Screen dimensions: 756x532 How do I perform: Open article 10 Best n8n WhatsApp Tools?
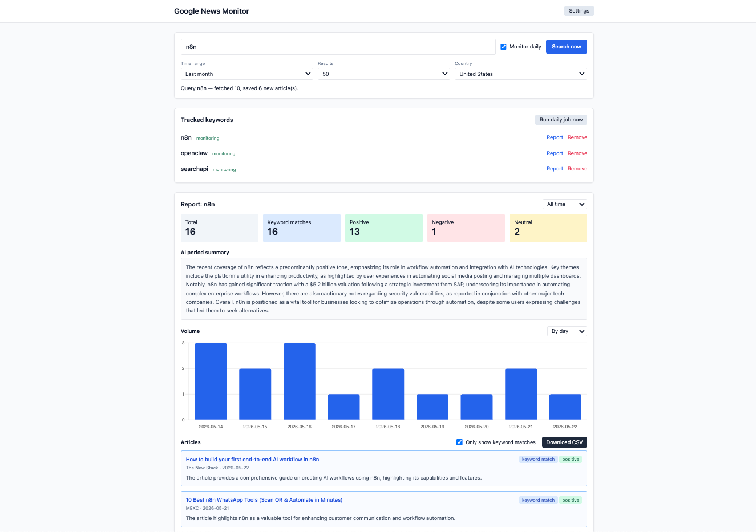[x=264, y=500]
